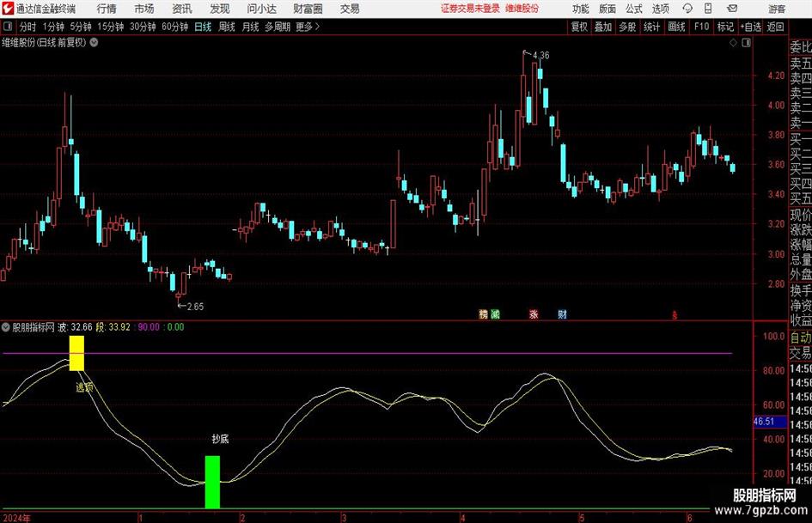Click the 2024年 date axis label

tap(16, 518)
